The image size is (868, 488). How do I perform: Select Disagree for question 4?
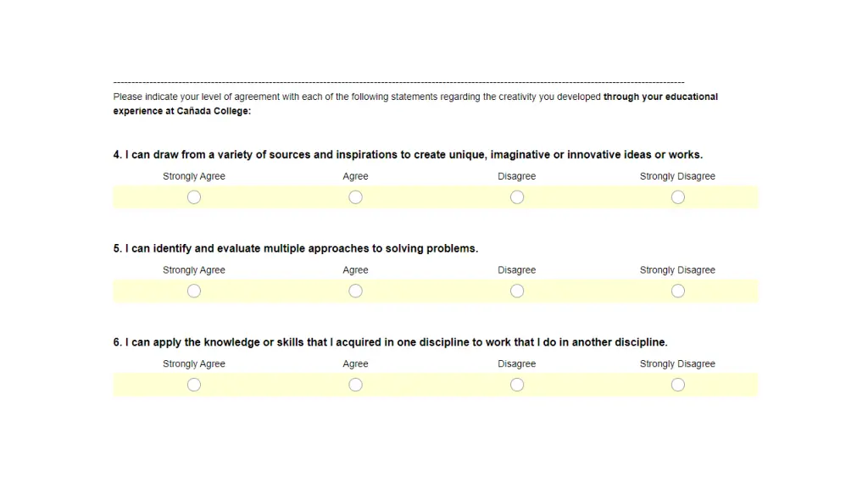(517, 197)
